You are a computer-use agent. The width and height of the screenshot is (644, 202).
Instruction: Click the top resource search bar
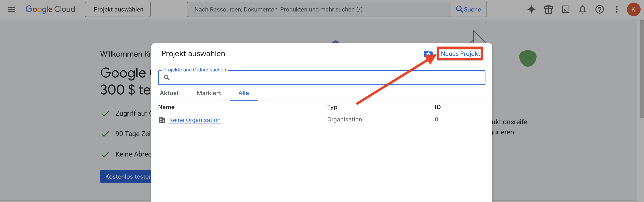(x=319, y=10)
